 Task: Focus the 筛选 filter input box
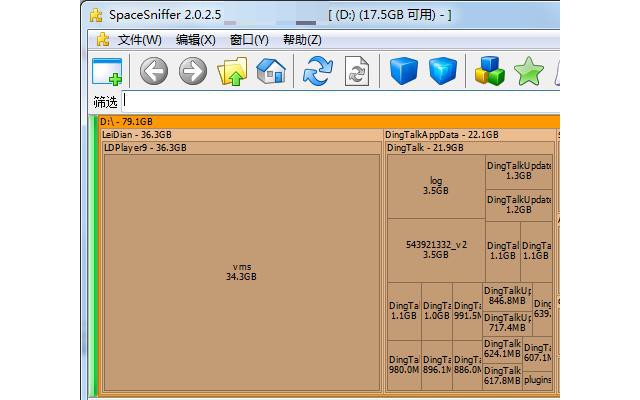[340, 101]
